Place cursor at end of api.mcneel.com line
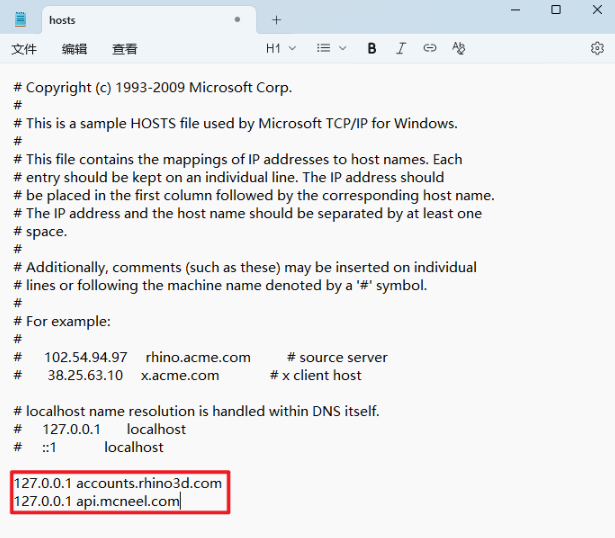Image resolution: width=615 pixels, height=538 pixels. pyautogui.click(x=181, y=501)
